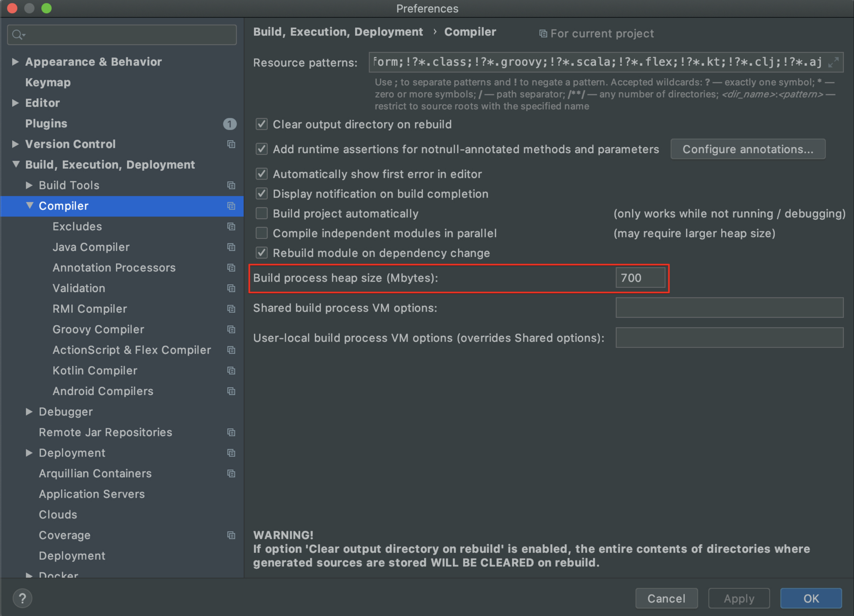The height and width of the screenshot is (616, 854).
Task: Click the copy-settings icon next to Kotlin Compiler
Action: coord(231,371)
